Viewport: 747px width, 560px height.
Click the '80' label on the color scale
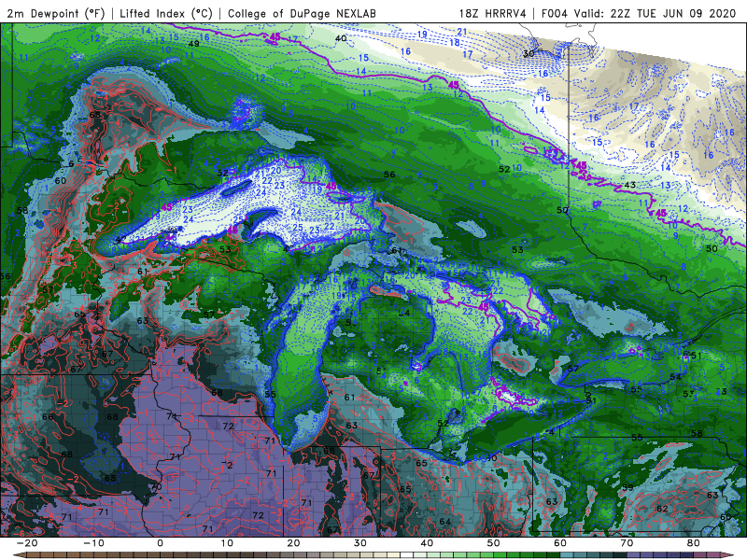(x=694, y=543)
